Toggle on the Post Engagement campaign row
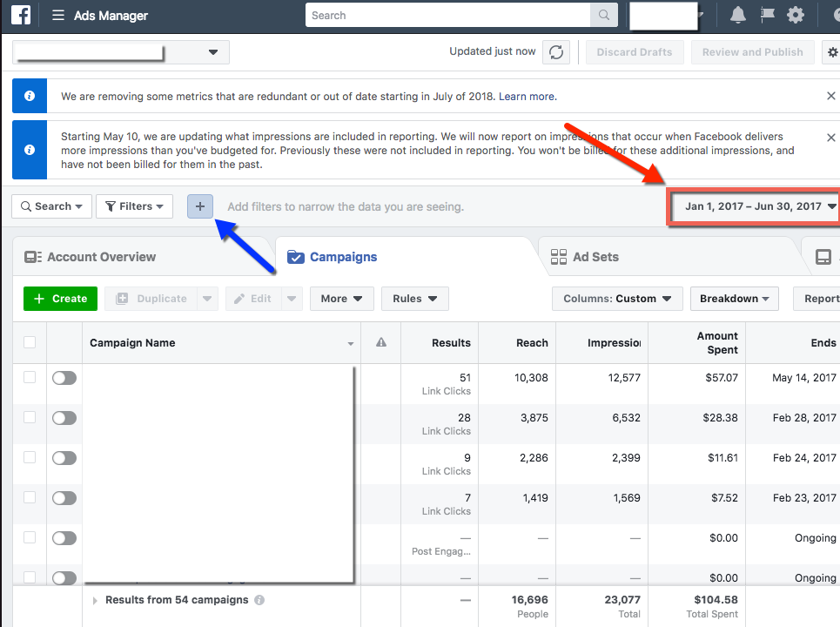 coord(64,538)
